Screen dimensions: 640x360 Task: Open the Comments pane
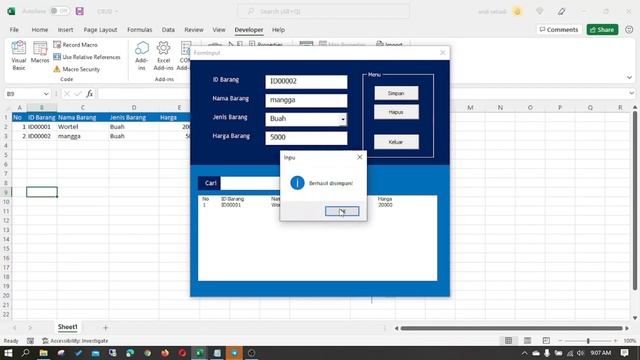(559, 30)
